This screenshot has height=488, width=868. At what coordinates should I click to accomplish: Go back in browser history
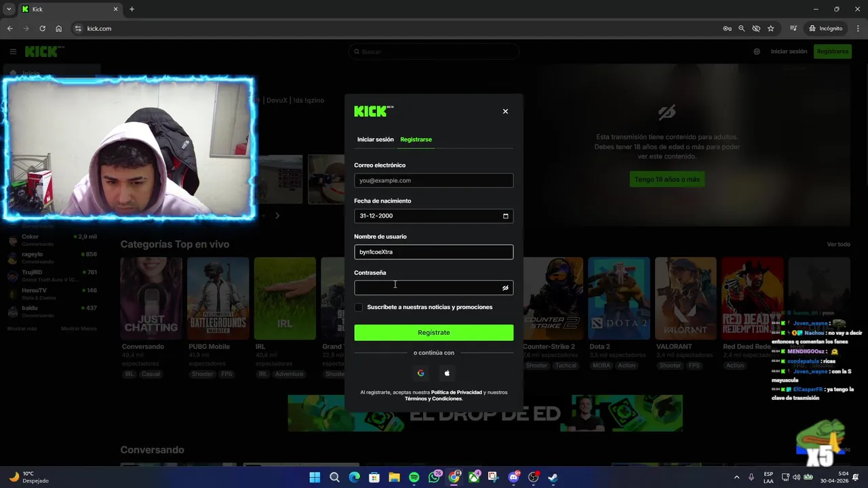(9, 28)
